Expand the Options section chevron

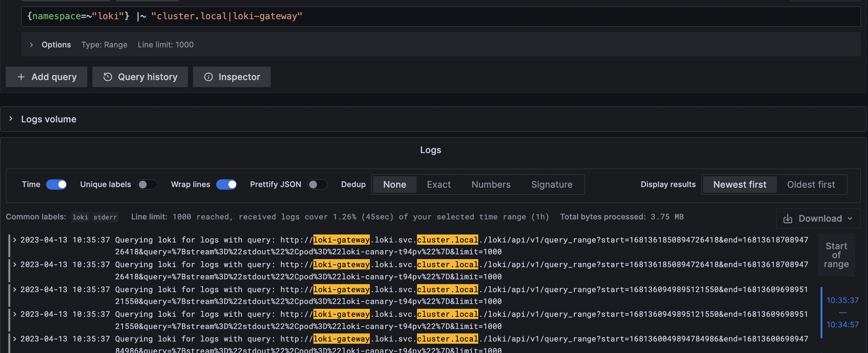[x=31, y=45]
